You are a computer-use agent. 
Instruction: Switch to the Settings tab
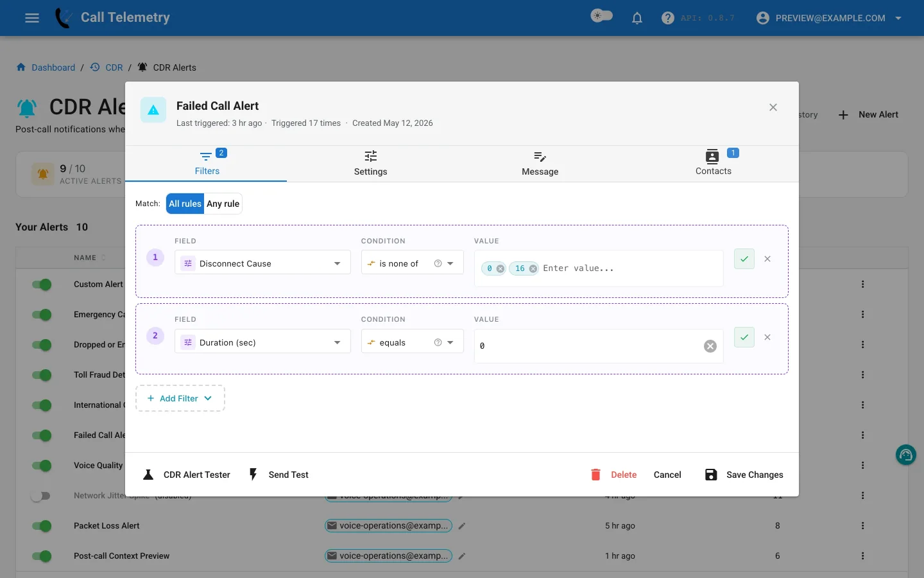[371, 163]
